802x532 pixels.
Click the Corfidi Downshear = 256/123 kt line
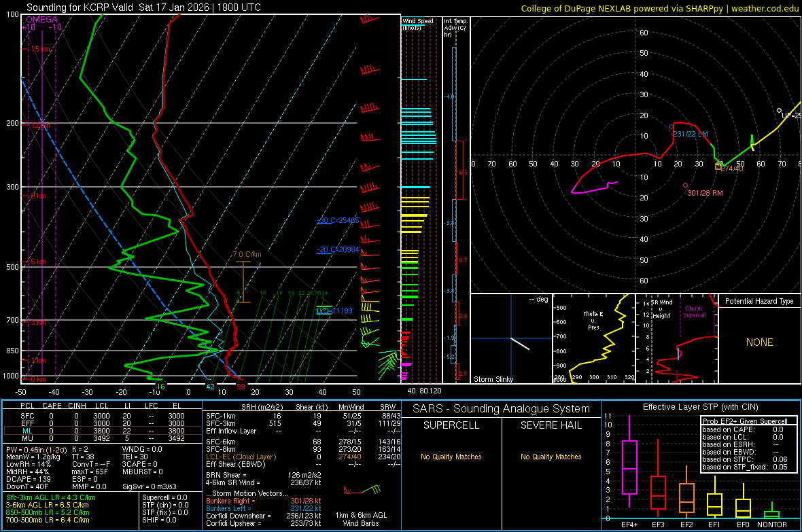[263, 516]
